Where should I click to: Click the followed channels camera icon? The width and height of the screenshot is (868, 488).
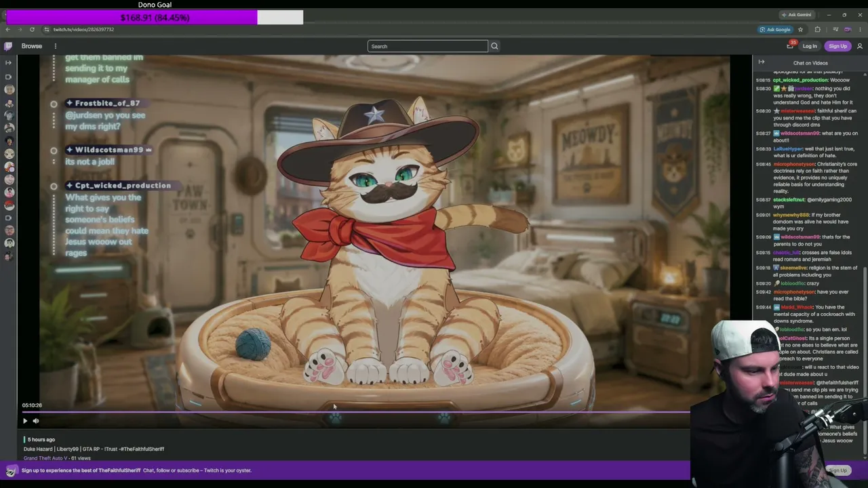click(9, 77)
